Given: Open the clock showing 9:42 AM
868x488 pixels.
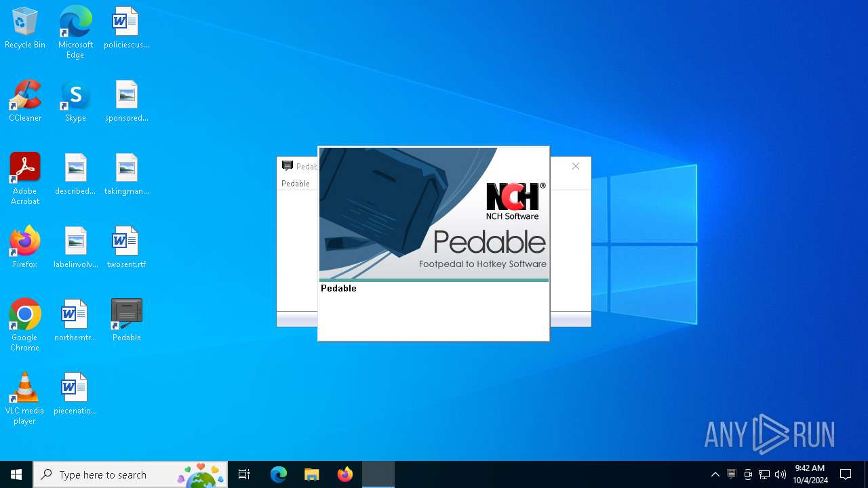Looking at the screenshot, I should [x=810, y=474].
